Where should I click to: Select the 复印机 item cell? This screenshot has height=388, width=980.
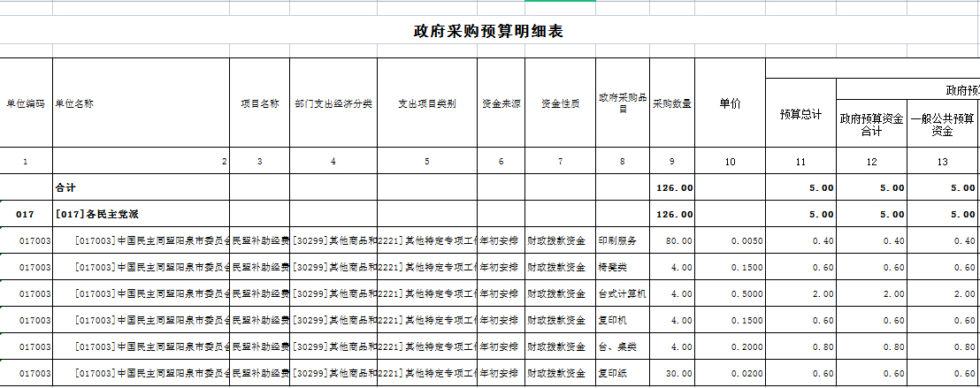pyautogui.click(x=623, y=320)
